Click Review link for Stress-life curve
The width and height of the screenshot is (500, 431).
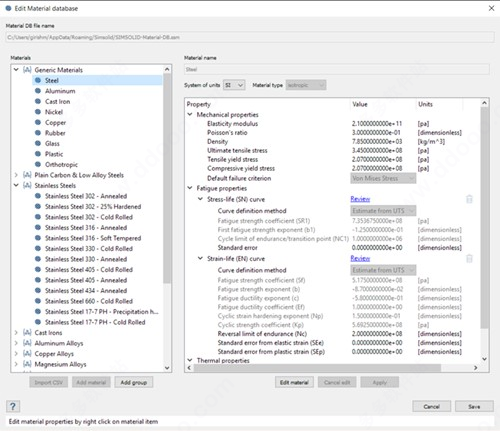pos(360,199)
